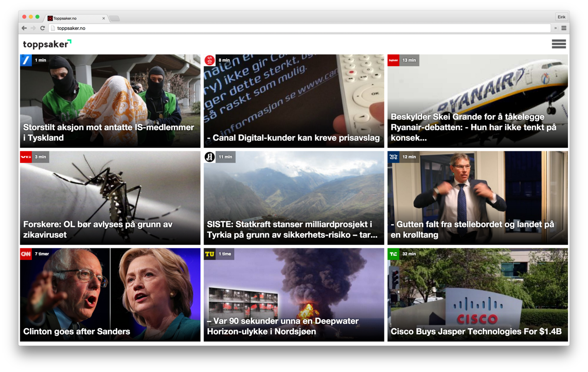Open 'SISTE: Statkraft stanser milliardprosjekt' headline
The height and width of the screenshot is (372, 588).
point(292,229)
